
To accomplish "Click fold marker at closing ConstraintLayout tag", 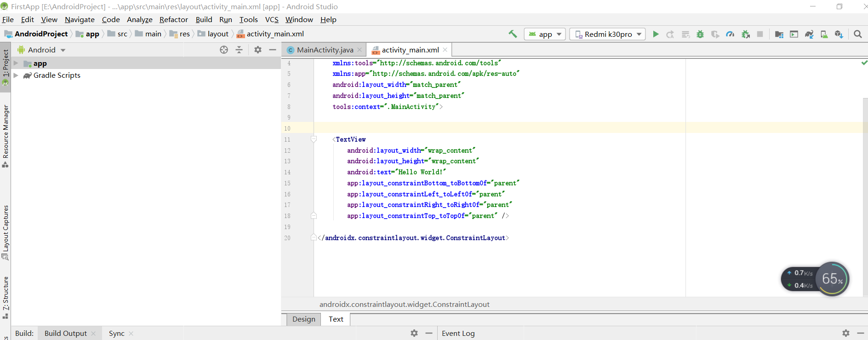I will point(314,237).
